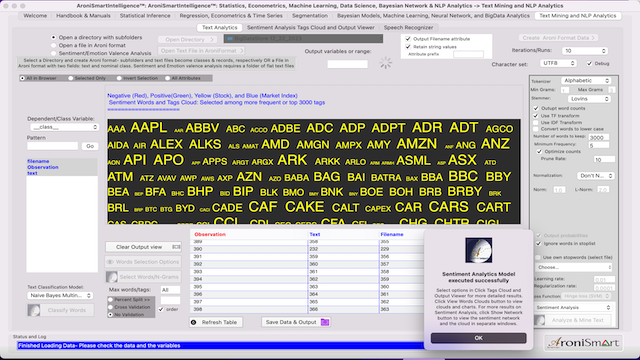Open the Segmentation tab
640x360 pixels.
click(310, 16)
